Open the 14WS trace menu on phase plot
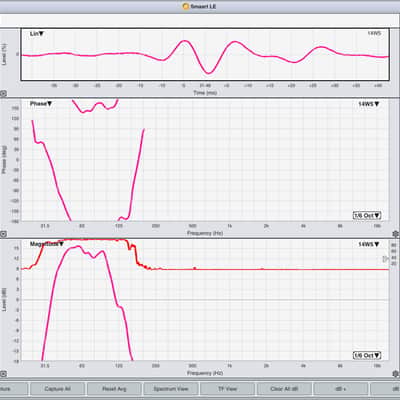 (369, 104)
